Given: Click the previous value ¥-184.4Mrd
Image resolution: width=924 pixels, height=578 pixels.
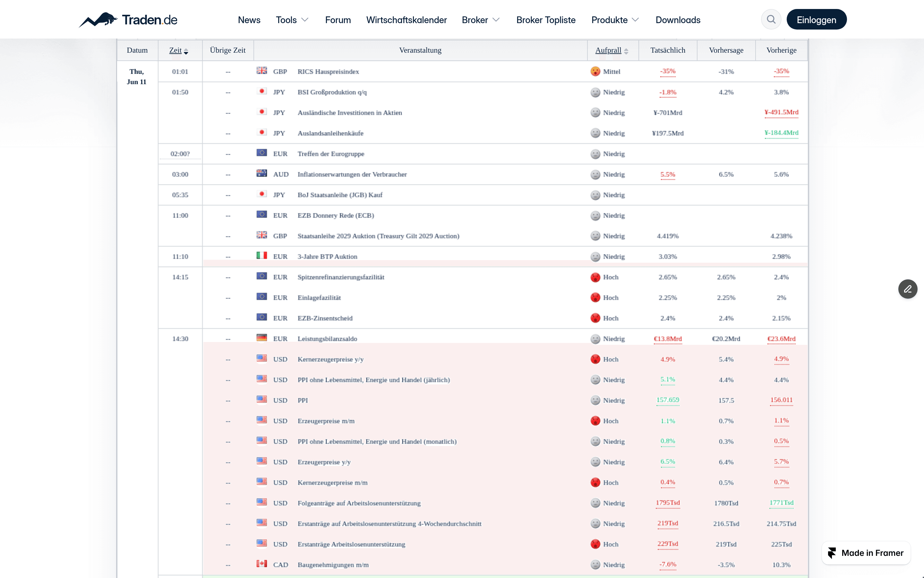Looking at the screenshot, I should 781,133.
